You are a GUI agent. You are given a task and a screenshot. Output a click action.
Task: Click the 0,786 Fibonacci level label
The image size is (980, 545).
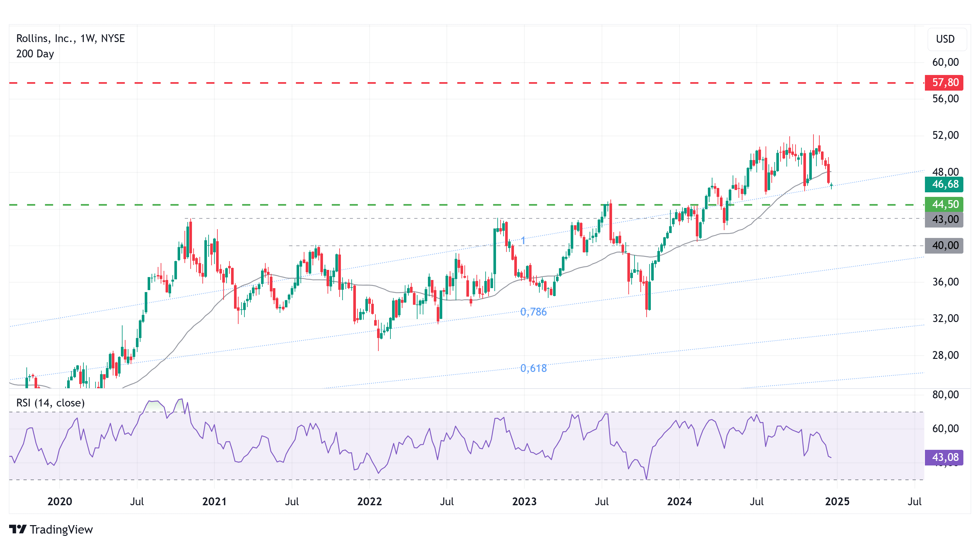[534, 312]
